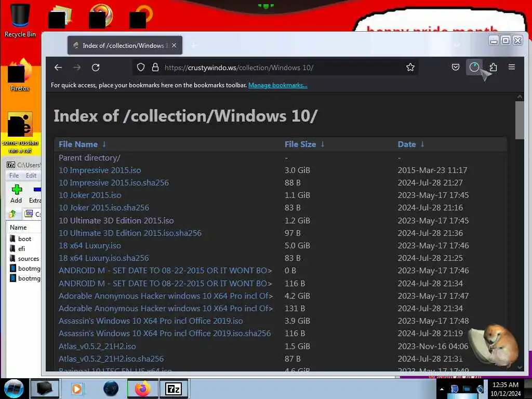Viewport: 532px width, 399px height.
Task: Click the network icon in system tray
Action: click(x=467, y=389)
